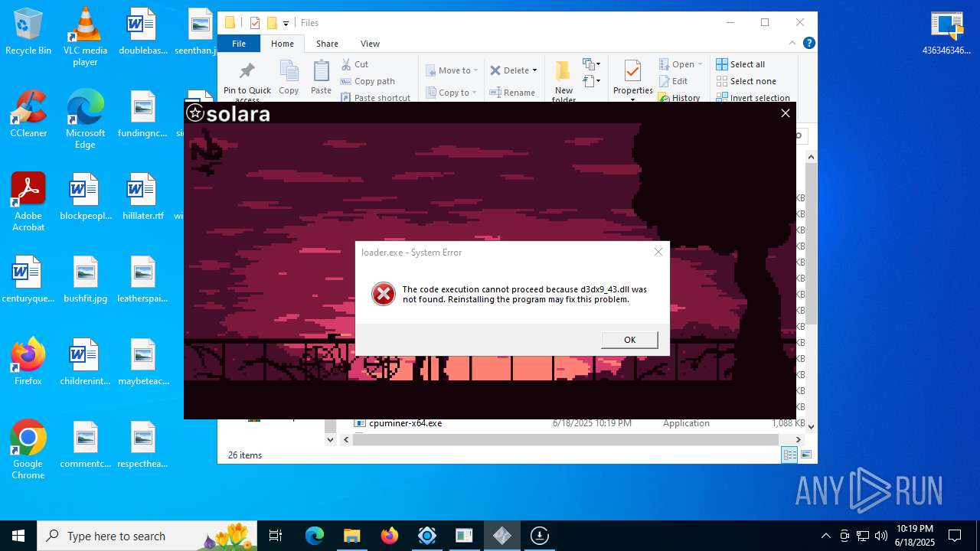Show hidden system tray icons

tap(825, 536)
